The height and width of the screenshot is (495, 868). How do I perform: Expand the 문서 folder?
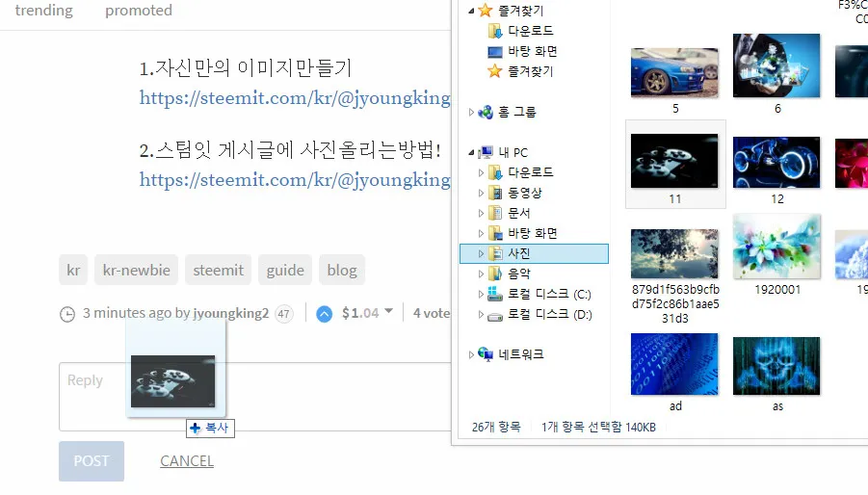[481, 213]
